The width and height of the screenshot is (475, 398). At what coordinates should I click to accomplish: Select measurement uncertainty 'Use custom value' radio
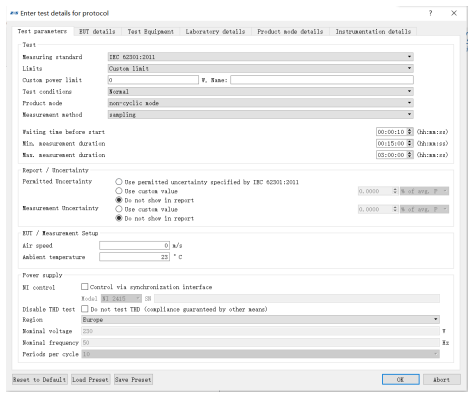(119, 209)
